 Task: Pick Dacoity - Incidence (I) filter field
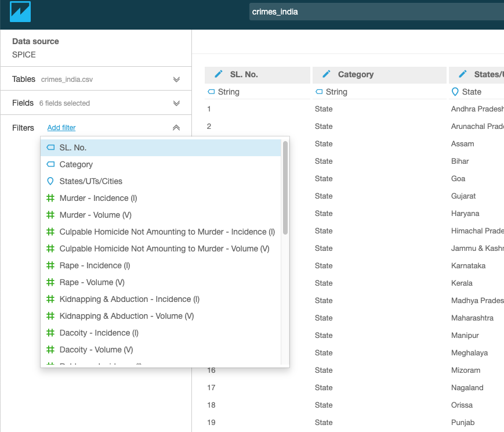point(99,333)
